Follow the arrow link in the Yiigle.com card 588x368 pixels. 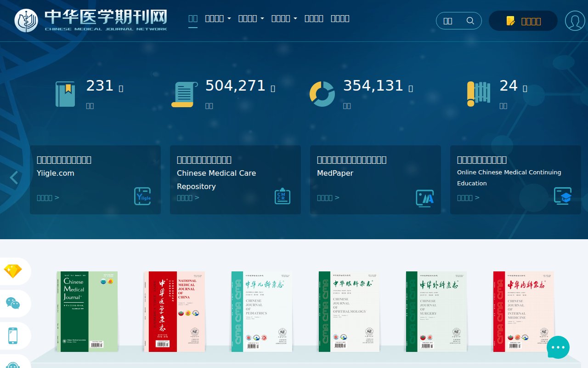48,198
